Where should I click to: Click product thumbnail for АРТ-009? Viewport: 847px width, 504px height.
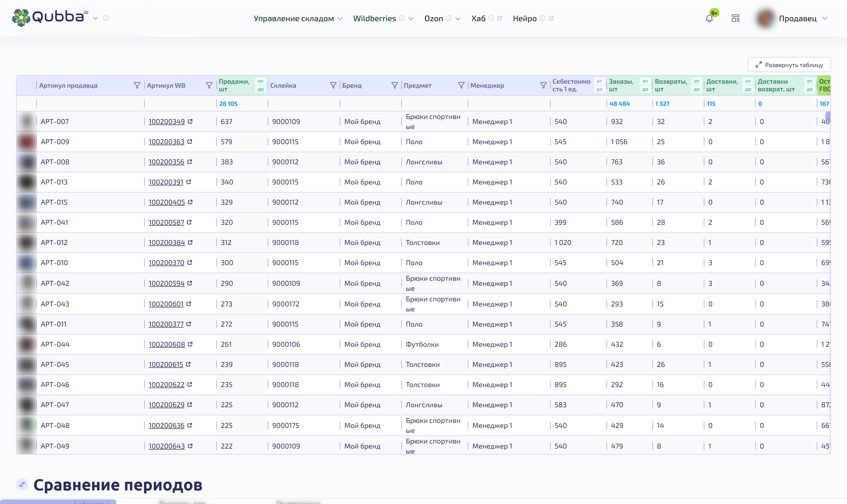(27, 142)
